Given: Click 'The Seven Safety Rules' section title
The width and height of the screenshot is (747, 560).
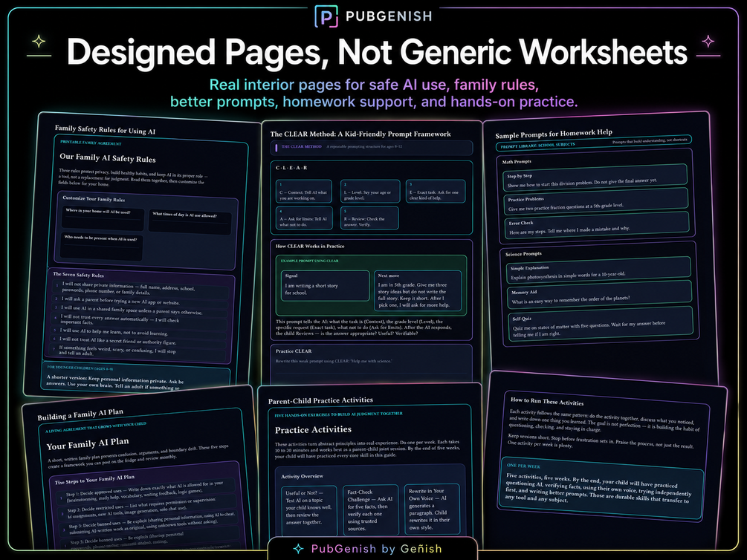Looking at the screenshot, I should [x=78, y=274].
